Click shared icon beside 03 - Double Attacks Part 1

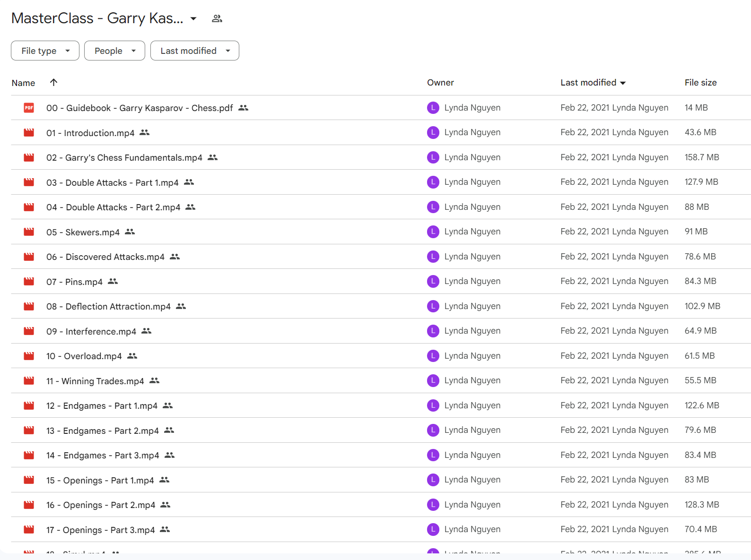189,182
